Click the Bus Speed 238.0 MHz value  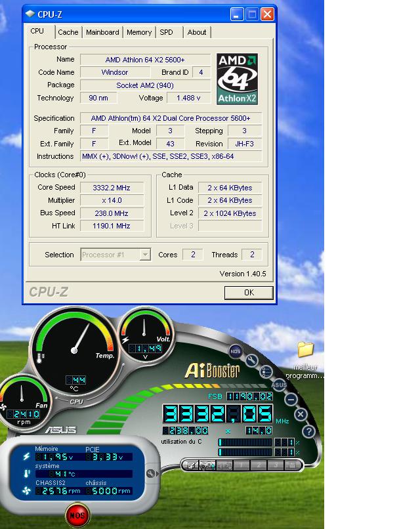coord(112,213)
